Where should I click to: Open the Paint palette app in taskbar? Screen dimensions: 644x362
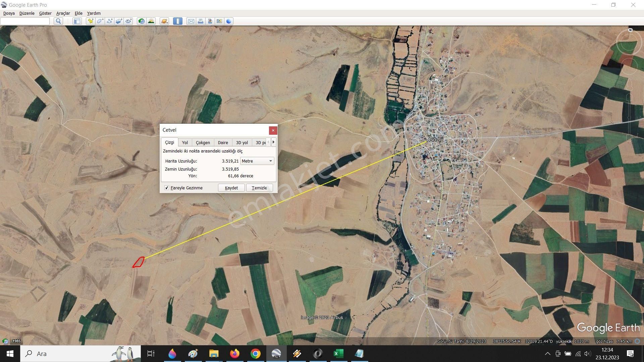click(193, 354)
